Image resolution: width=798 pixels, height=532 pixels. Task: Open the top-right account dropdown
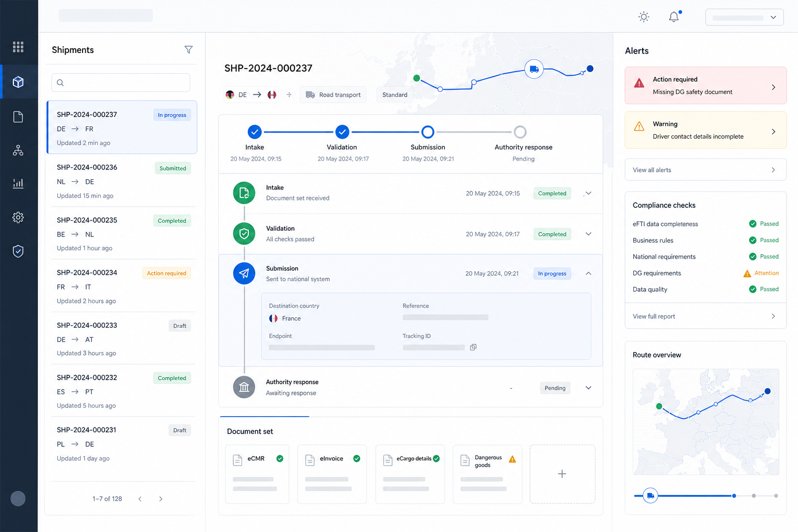pyautogui.click(x=744, y=17)
